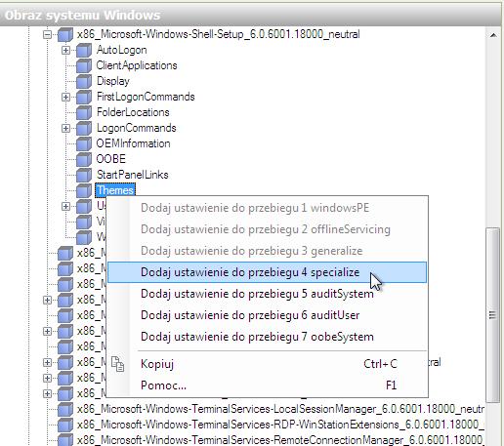Select the LogonCommands tree item
The width and height of the screenshot is (504, 446).
(x=136, y=128)
